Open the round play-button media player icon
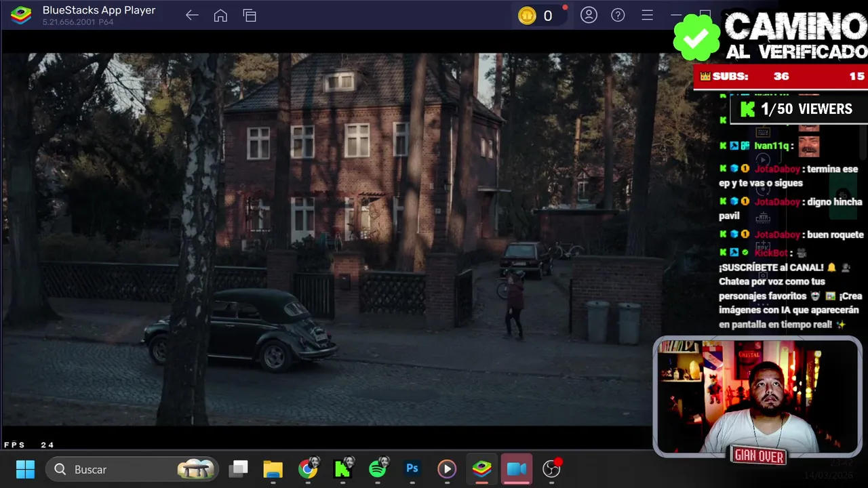 (447, 469)
